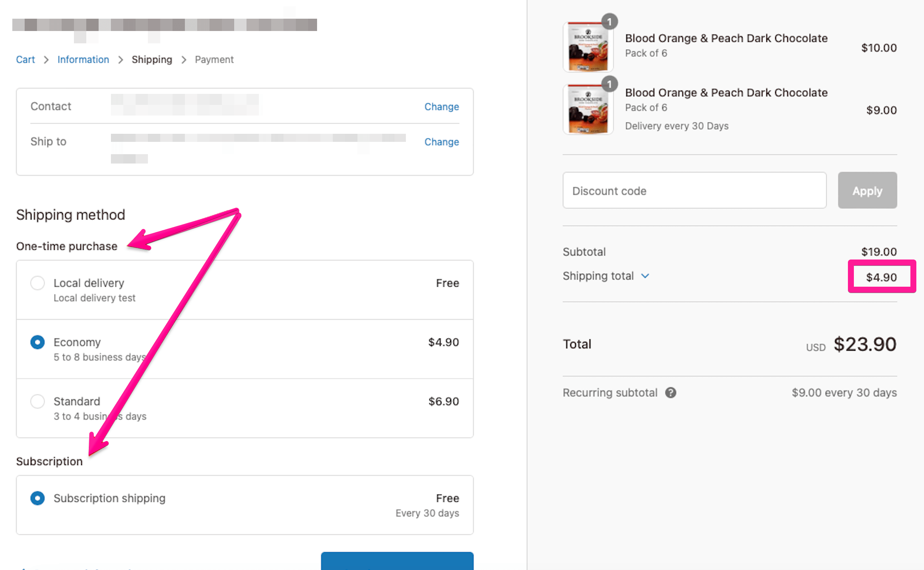Select the Economy shipping method
Screen dimensions: 924x570
(37, 342)
